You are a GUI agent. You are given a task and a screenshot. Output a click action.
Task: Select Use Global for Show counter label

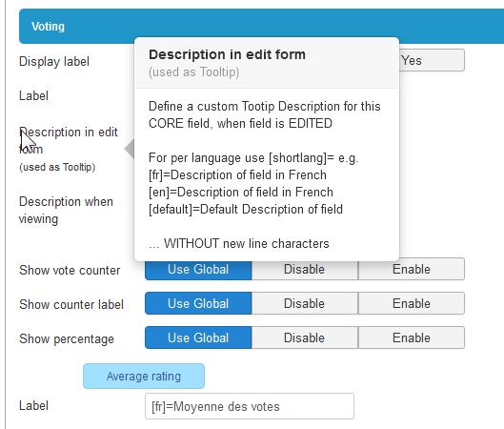click(x=198, y=303)
